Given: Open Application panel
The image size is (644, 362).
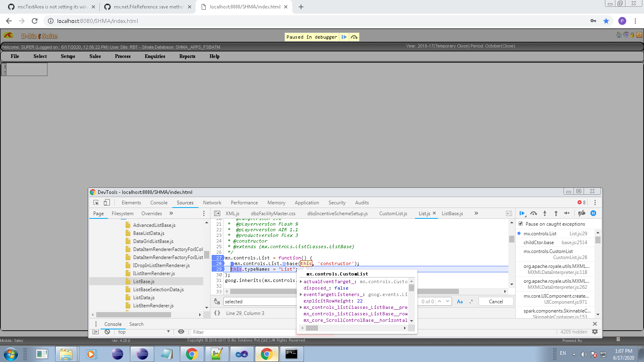Looking at the screenshot, I should (307, 203).
